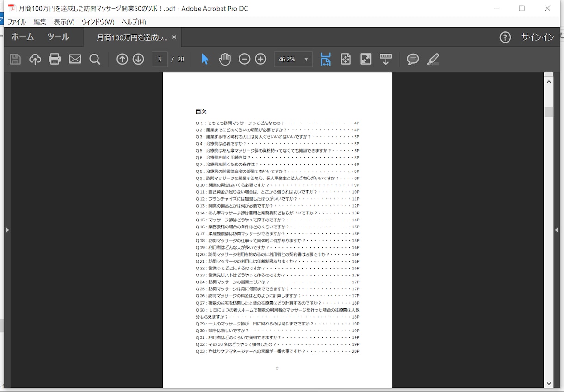The image size is (564, 392).
Task: Click the Q4 治療院は必要ですか line
Action: coord(277,144)
